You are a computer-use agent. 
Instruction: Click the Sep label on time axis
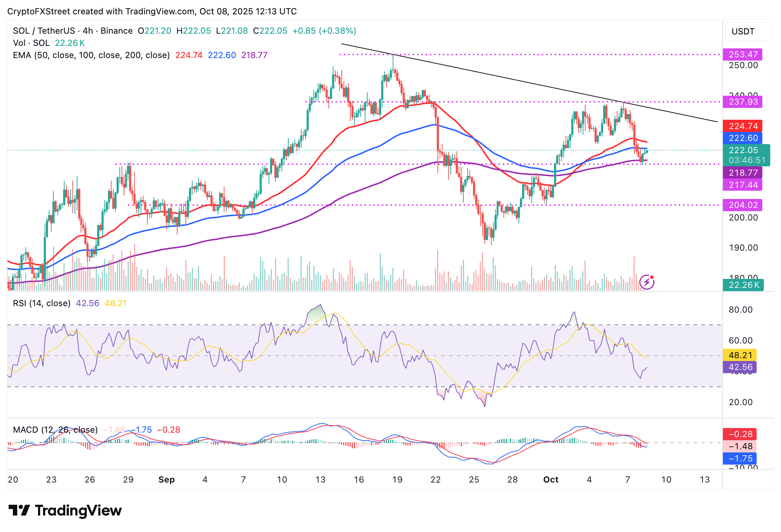coord(166,480)
